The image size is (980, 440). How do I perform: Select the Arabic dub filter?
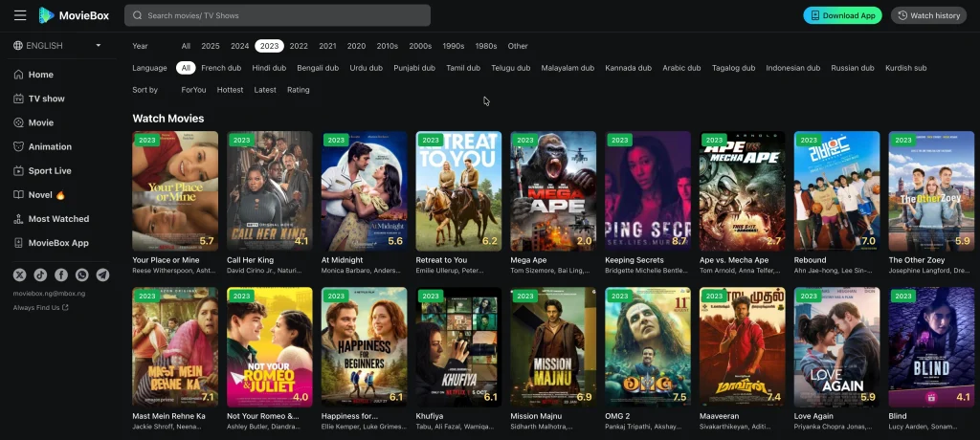(681, 68)
